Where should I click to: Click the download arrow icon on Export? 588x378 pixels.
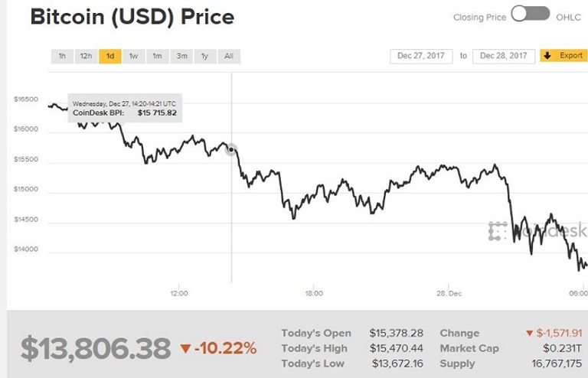point(549,56)
